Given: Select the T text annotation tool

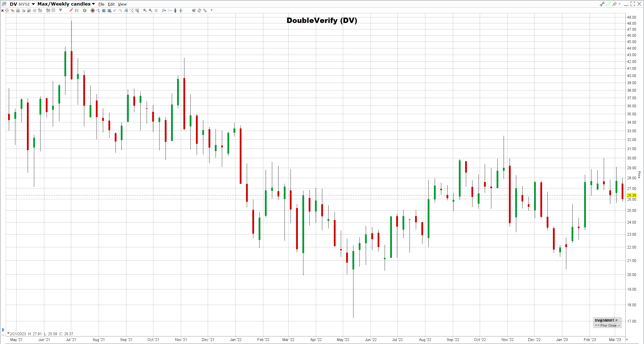Looking at the screenshot, I should [104, 10].
